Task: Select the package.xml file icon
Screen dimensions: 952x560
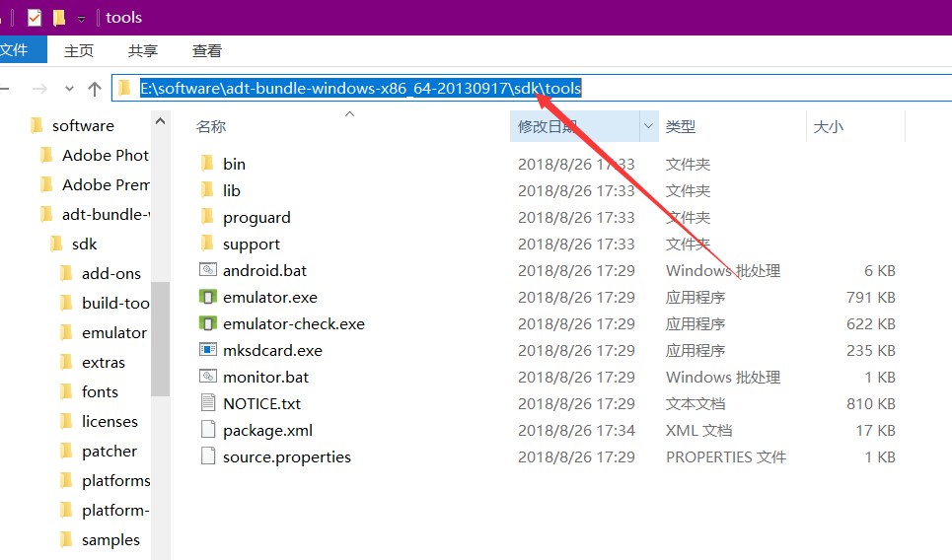Action: (x=207, y=430)
